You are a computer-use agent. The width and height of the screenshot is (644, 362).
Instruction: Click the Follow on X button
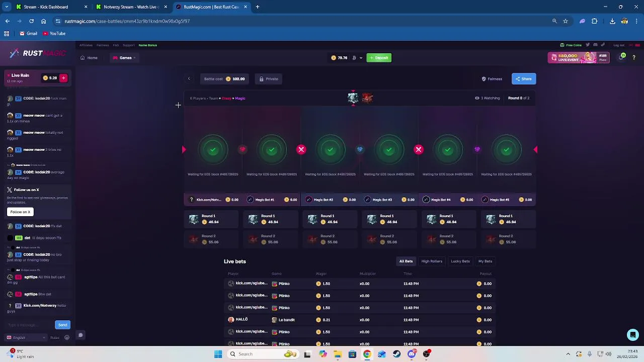[x=20, y=212]
